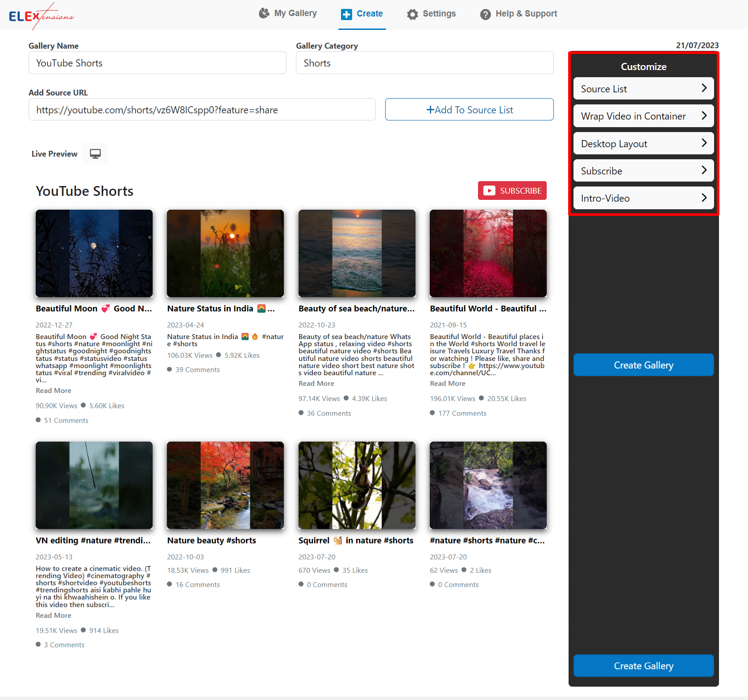This screenshot has height=700, width=748.
Task: Click Read More under sea beach video
Action: point(316,384)
